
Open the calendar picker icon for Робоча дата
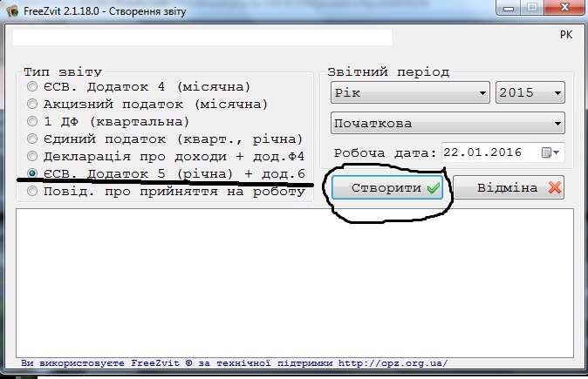[x=550, y=152]
